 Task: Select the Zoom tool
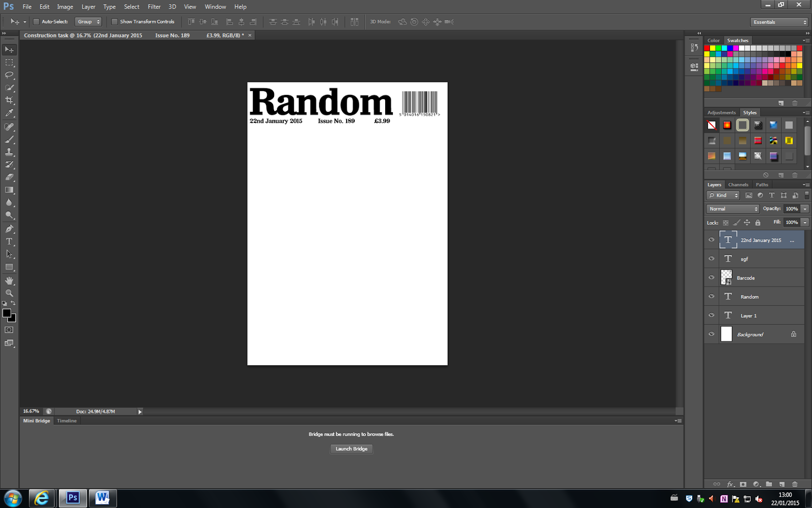click(9, 293)
